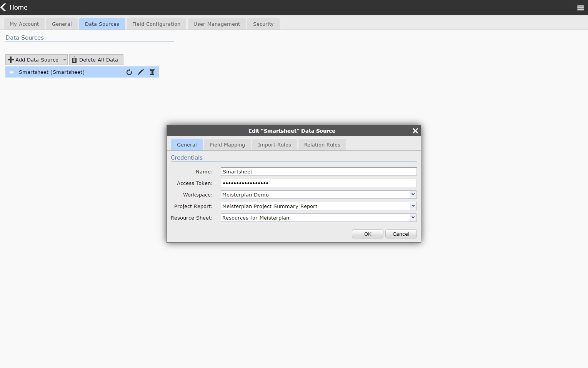Refresh the Smartsheet data source
The image size is (588, 368).
click(x=129, y=72)
